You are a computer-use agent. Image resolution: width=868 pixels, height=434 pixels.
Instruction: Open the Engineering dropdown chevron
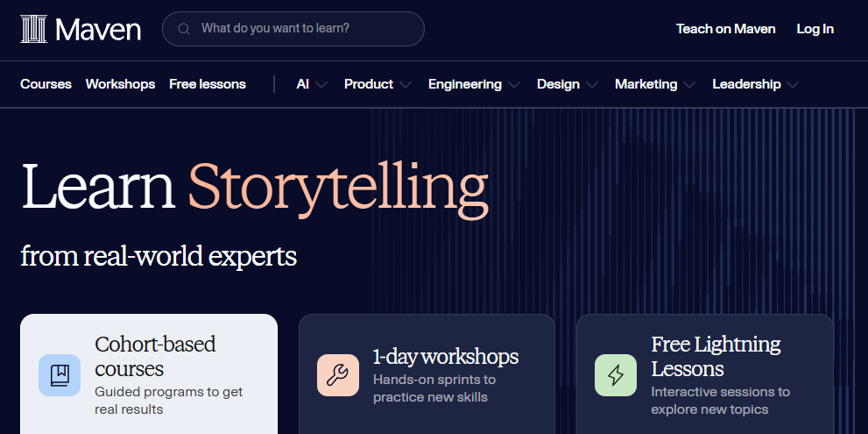514,85
